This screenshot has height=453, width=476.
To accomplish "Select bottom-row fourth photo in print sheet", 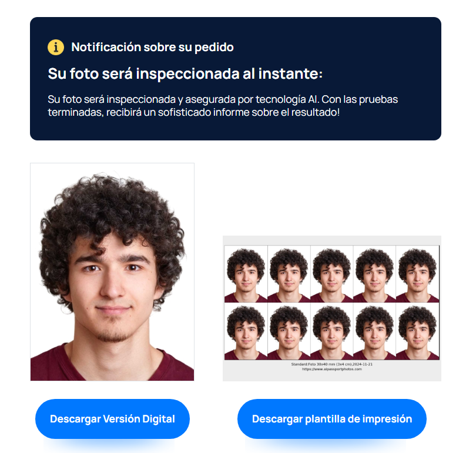I will pos(374,331).
